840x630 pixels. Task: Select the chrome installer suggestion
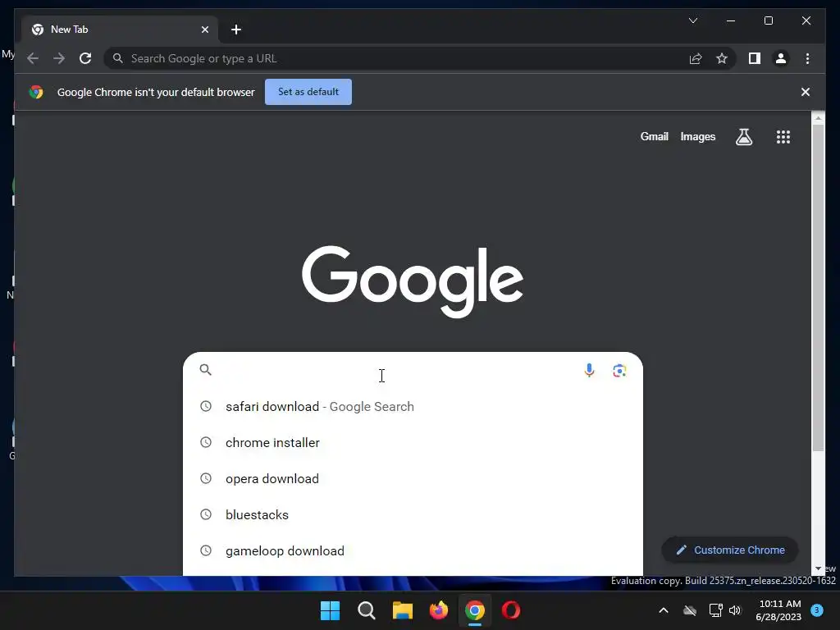coord(413,442)
